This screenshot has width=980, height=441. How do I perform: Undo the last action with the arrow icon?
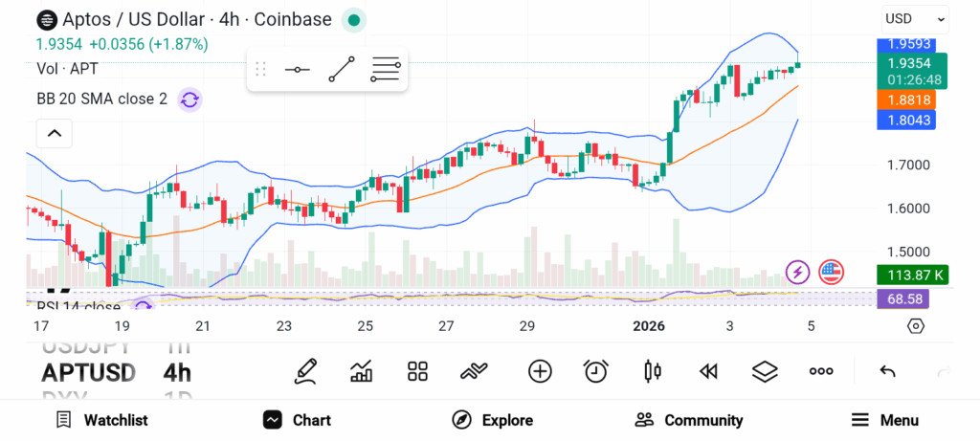pos(887,371)
